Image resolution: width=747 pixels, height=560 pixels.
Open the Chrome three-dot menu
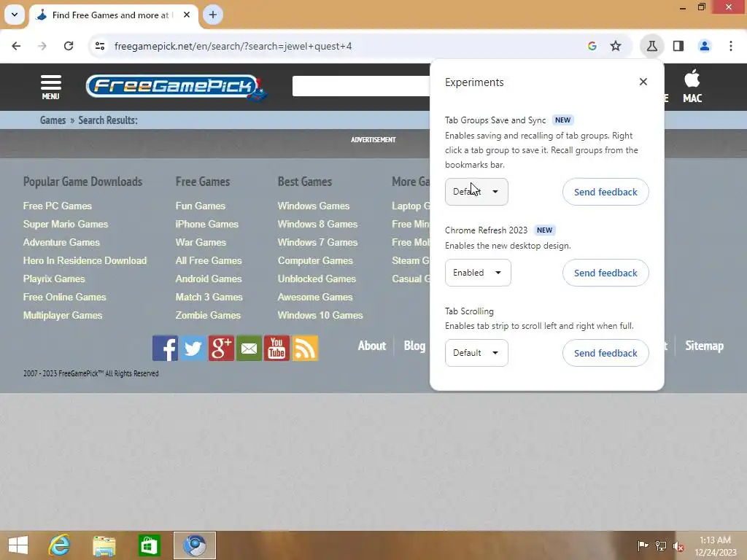tap(731, 46)
